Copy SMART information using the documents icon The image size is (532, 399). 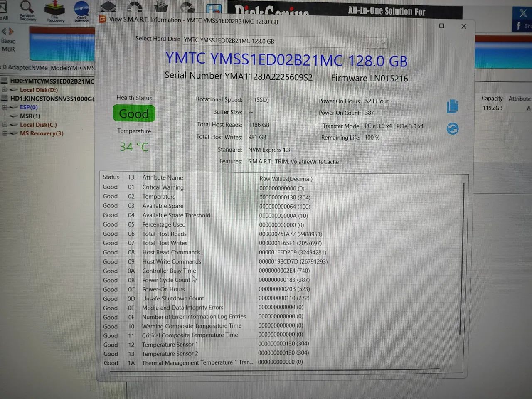(x=453, y=106)
